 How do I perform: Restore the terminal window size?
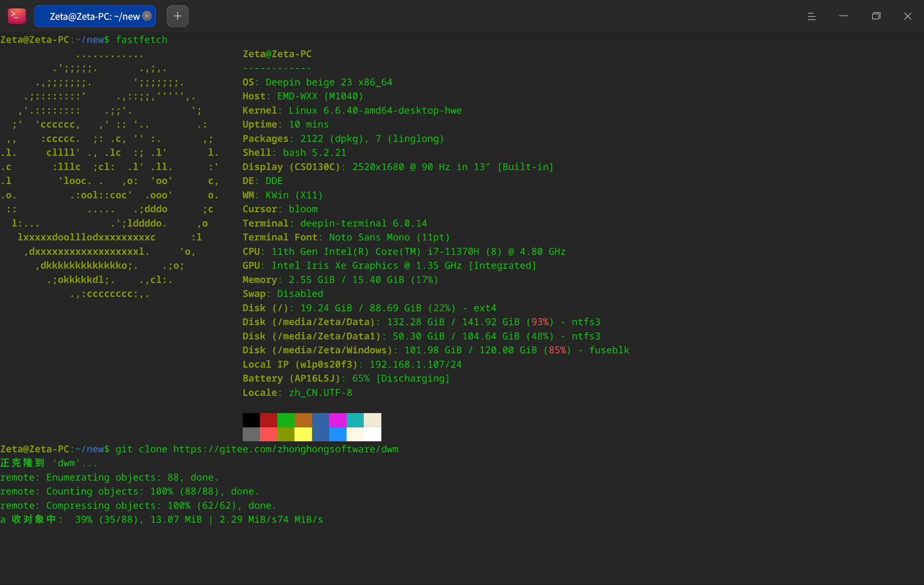pyautogui.click(x=876, y=16)
